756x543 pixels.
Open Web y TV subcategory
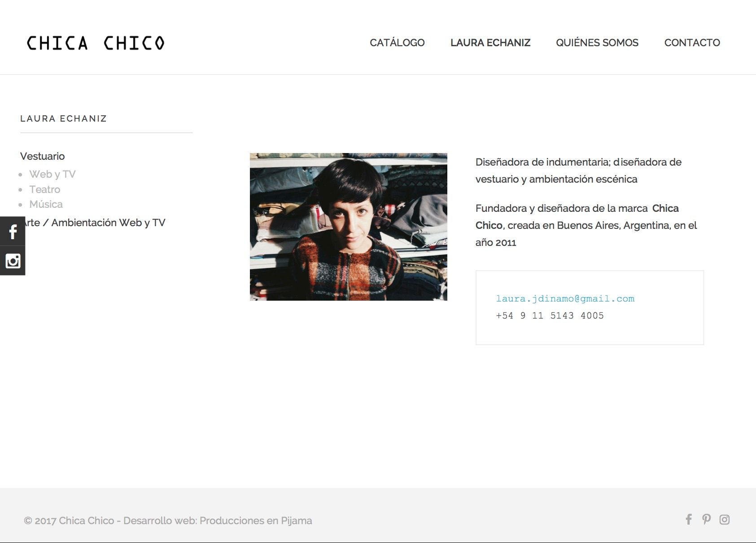pos(52,174)
